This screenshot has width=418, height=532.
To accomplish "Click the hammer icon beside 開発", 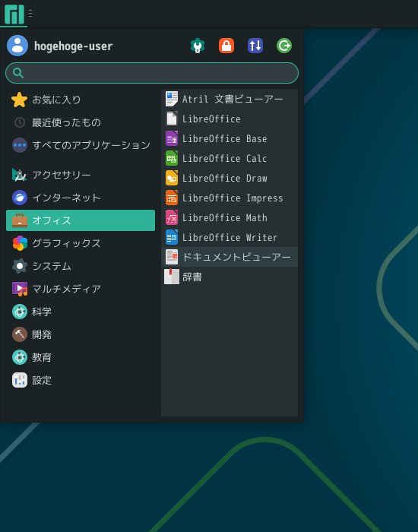I will coord(20,334).
